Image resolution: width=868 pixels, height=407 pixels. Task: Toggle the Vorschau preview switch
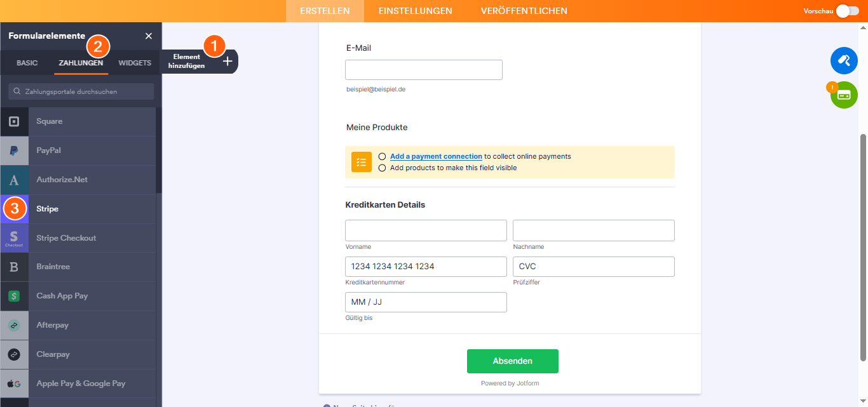[x=848, y=11]
